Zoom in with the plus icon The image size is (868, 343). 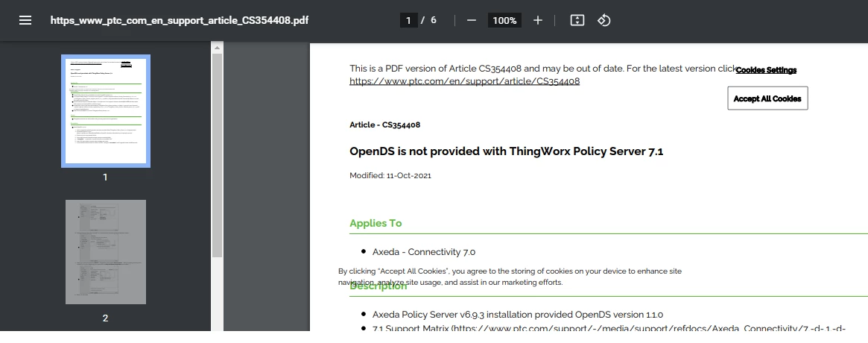pos(537,20)
